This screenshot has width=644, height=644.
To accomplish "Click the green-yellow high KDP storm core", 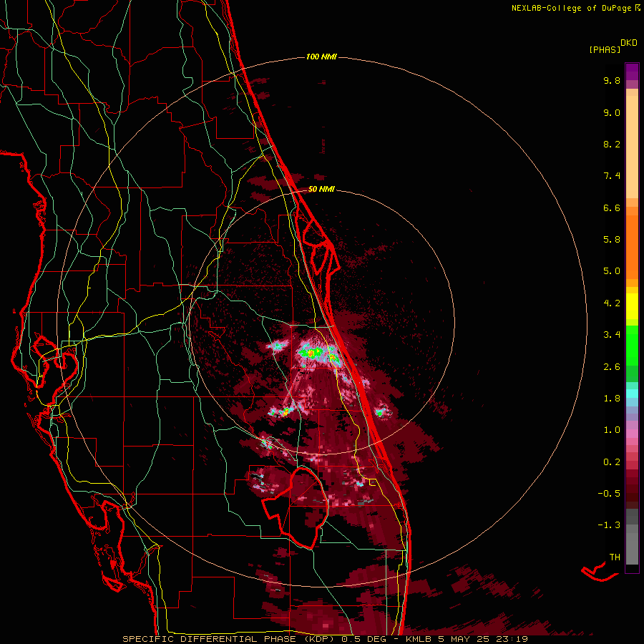I will (311, 353).
